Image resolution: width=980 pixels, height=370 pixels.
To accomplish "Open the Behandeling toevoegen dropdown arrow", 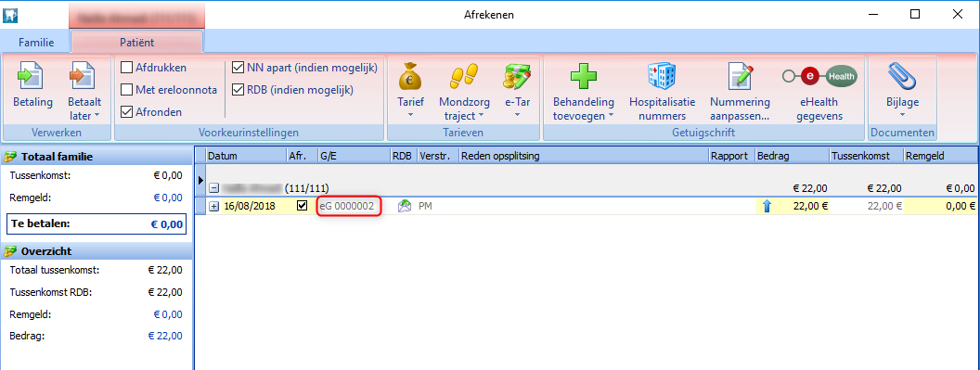I will click(611, 116).
